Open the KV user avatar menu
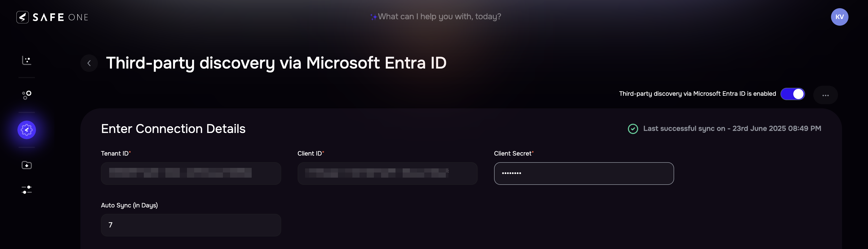868x249 pixels. click(x=839, y=17)
